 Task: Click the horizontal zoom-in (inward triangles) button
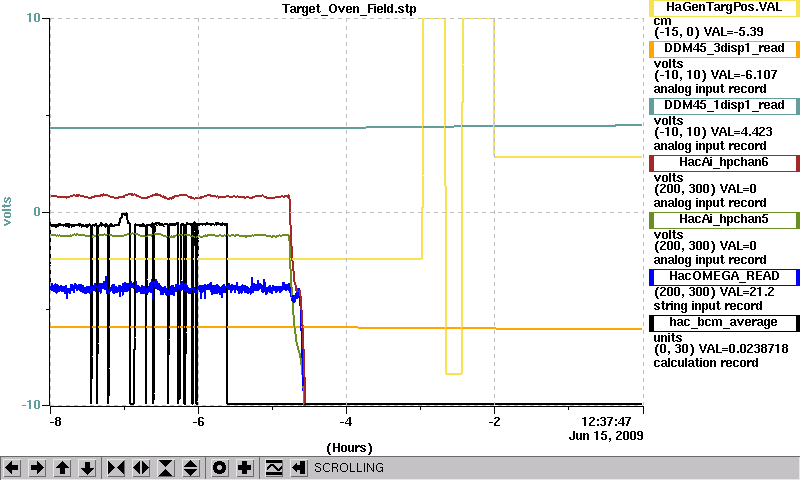[116, 467]
